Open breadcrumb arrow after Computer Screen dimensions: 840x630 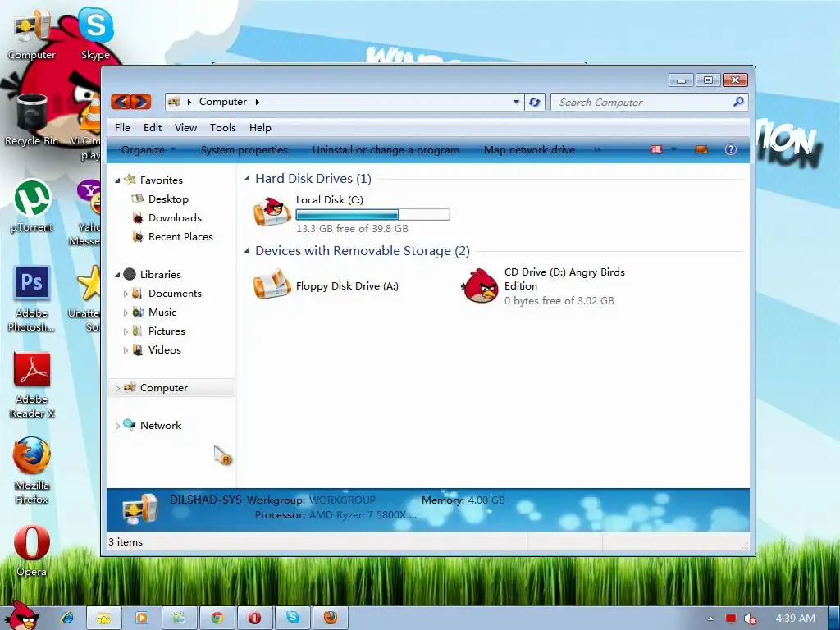coord(257,102)
